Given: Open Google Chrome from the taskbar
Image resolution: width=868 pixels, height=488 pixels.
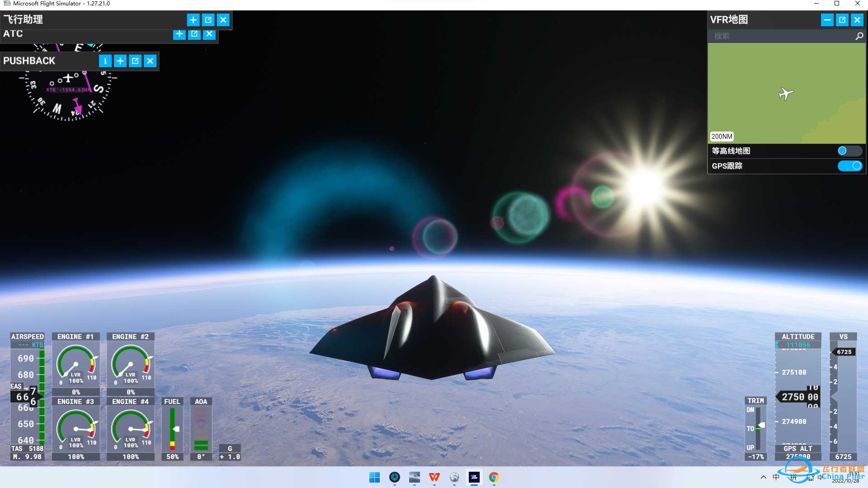Looking at the screenshot, I should tap(494, 477).
